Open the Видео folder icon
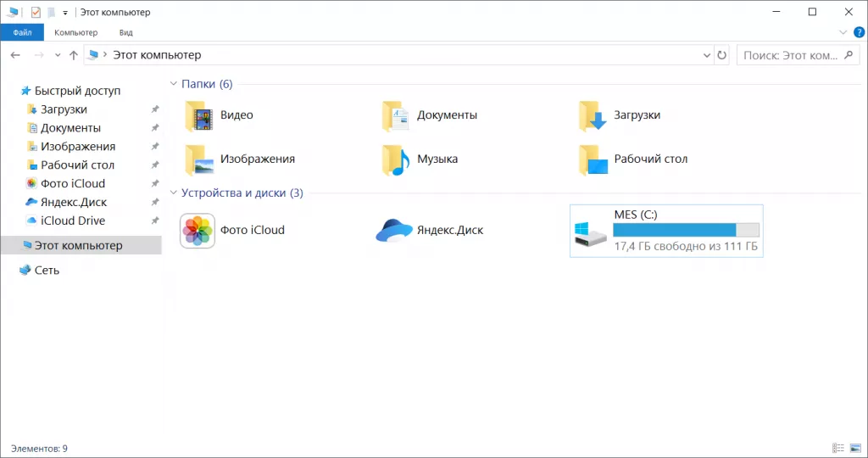This screenshot has height=458, width=868. [x=201, y=115]
